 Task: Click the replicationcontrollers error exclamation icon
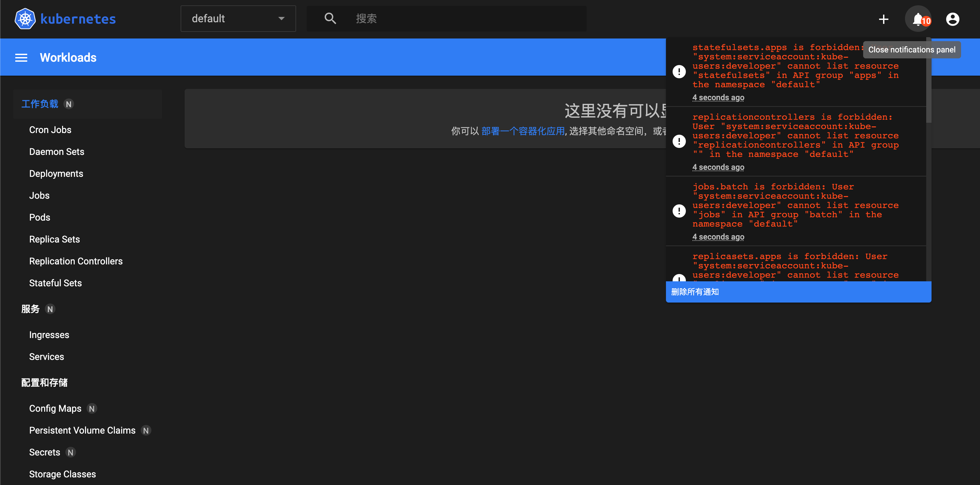point(679,141)
